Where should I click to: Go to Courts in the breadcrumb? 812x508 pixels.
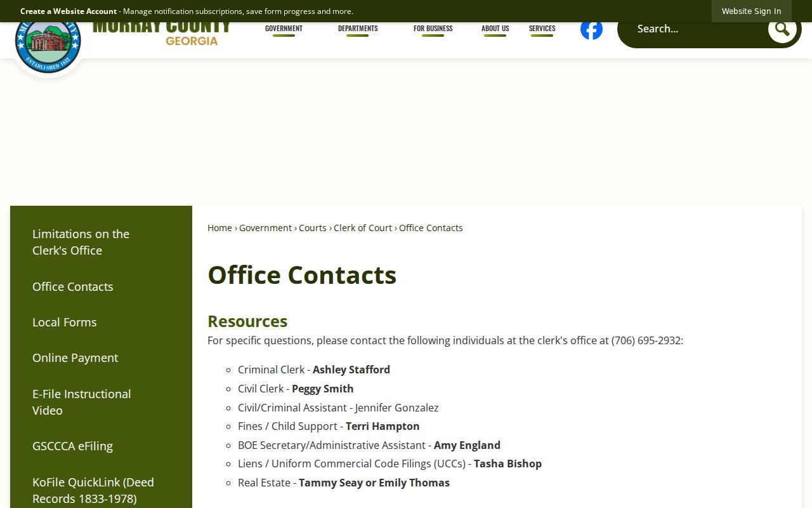[313, 228]
